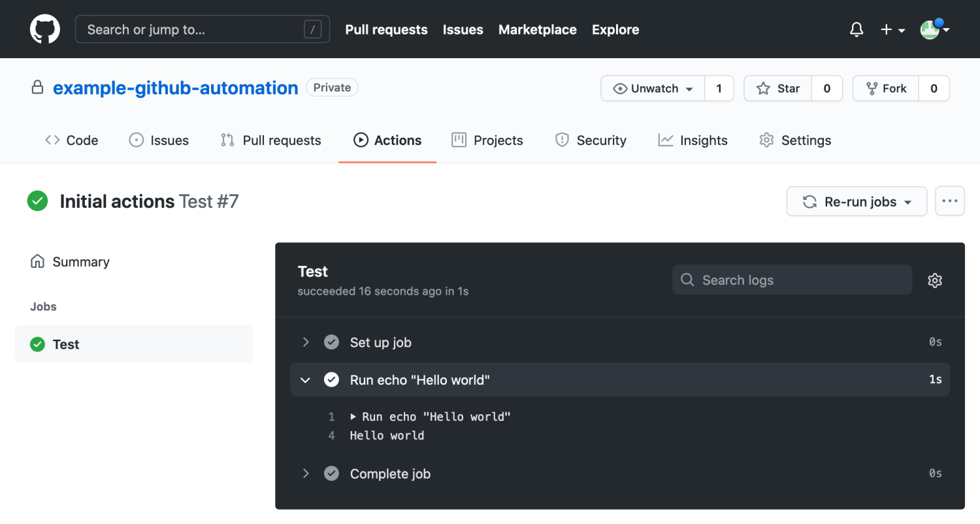The width and height of the screenshot is (980, 524).
Task: Click the example-github-automation repository link
Action: coord(175,88)
